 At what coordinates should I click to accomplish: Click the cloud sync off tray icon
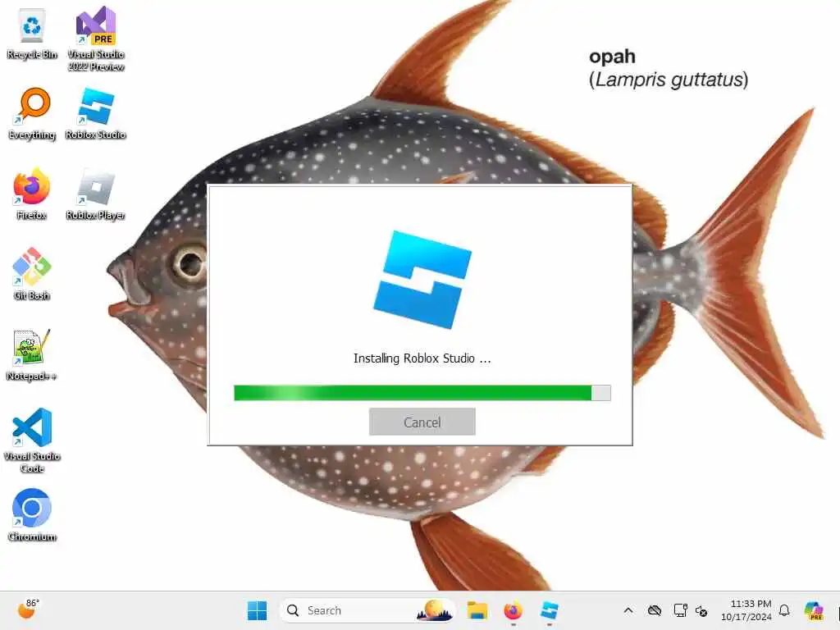[654, 610]
